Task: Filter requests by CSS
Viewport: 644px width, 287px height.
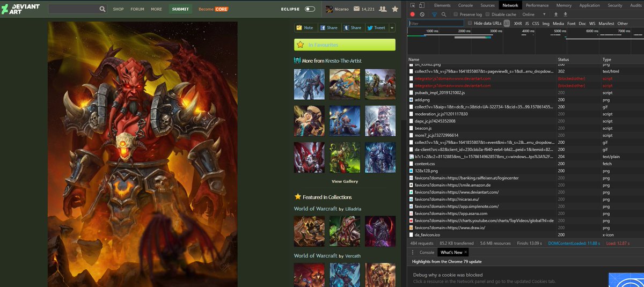Action: point(536,24)
